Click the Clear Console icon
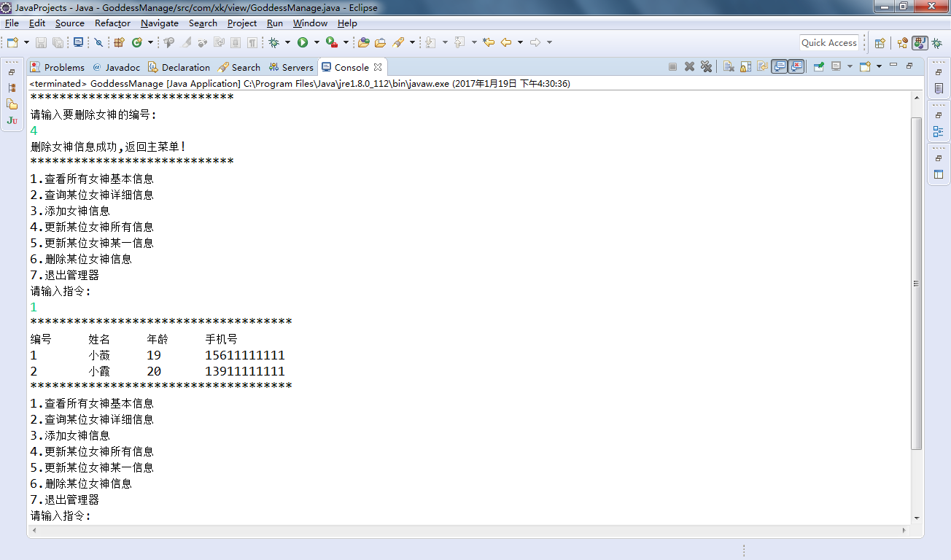 (x=729, y=66)
